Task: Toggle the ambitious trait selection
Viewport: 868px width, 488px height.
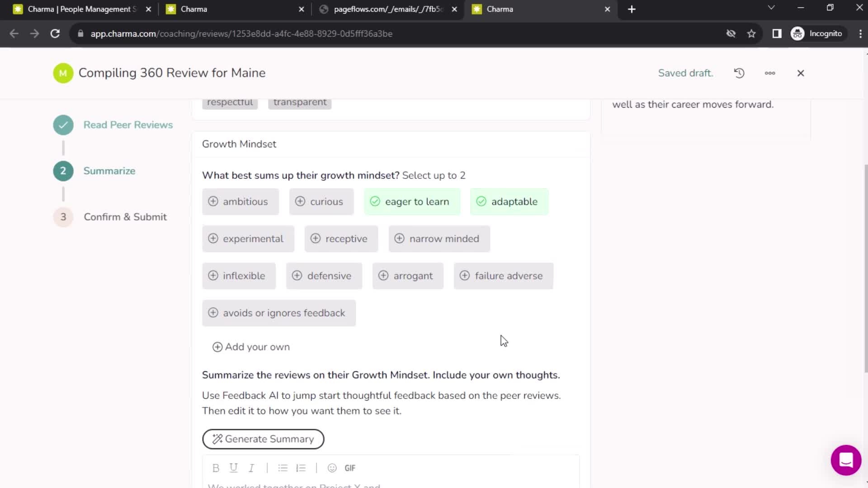Action: pos(238,202)
